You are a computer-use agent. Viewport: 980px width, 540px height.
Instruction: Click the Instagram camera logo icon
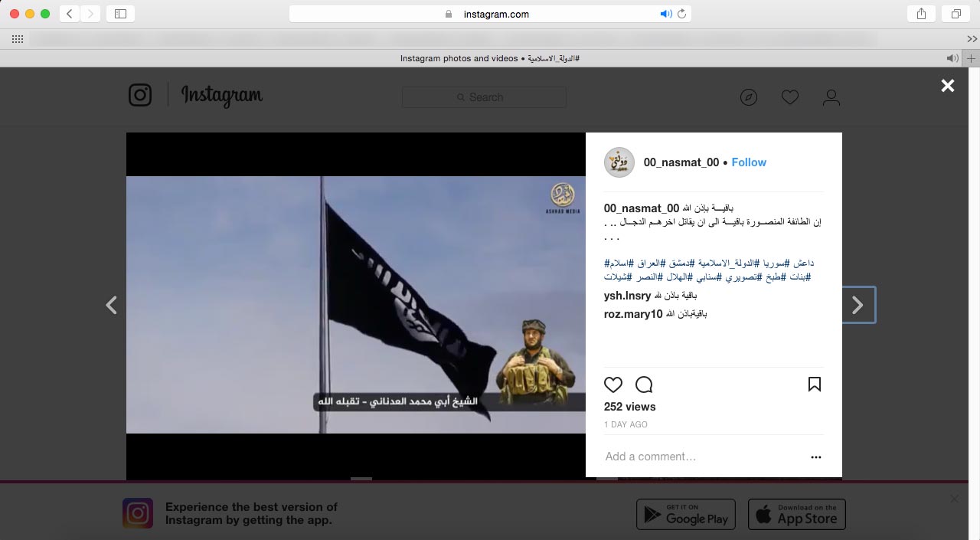[140, 95]
